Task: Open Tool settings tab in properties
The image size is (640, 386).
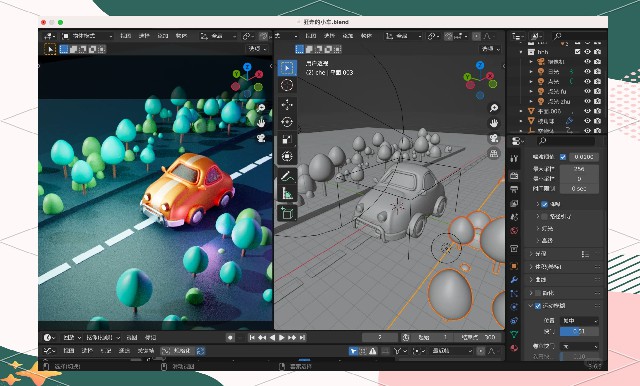Action: 514,158
